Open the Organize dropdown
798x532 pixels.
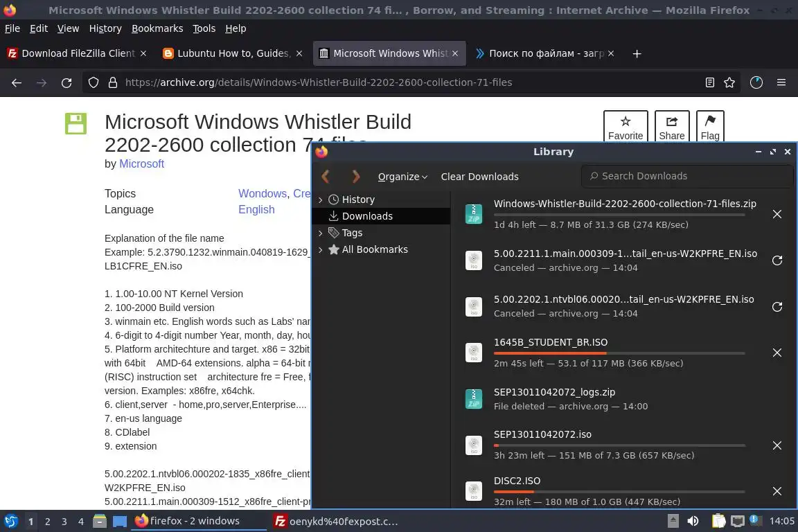(402, 177)
